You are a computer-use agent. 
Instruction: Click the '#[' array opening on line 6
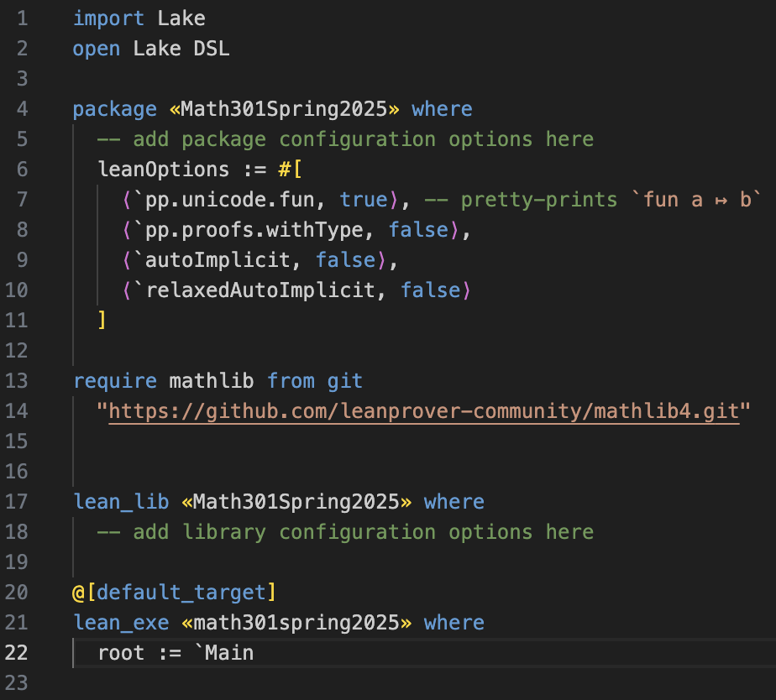[x=290, y=170]
